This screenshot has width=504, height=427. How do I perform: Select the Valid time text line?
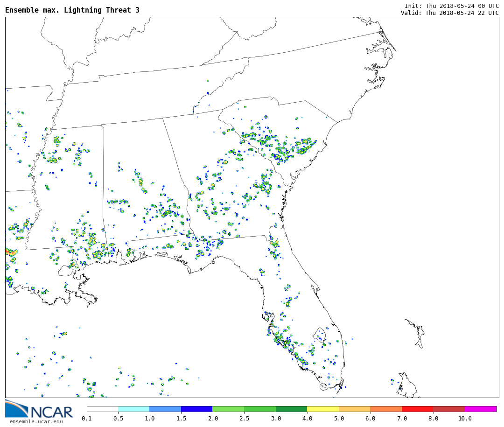coord(449,13)
